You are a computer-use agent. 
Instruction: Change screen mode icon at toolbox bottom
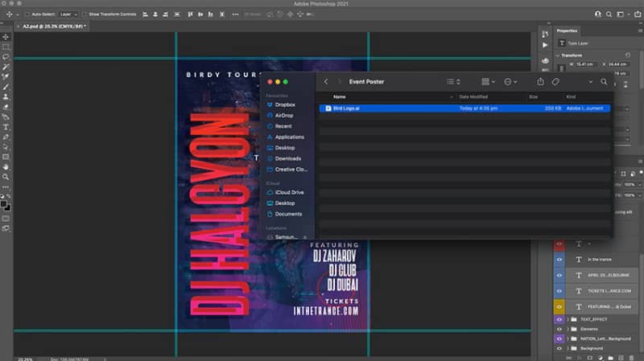click(6, 228)
